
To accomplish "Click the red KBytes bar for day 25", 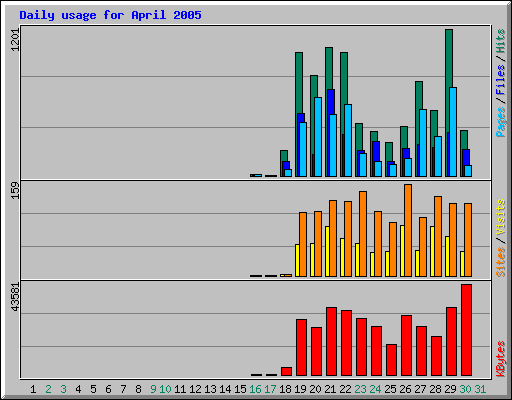I will [392, 360].
